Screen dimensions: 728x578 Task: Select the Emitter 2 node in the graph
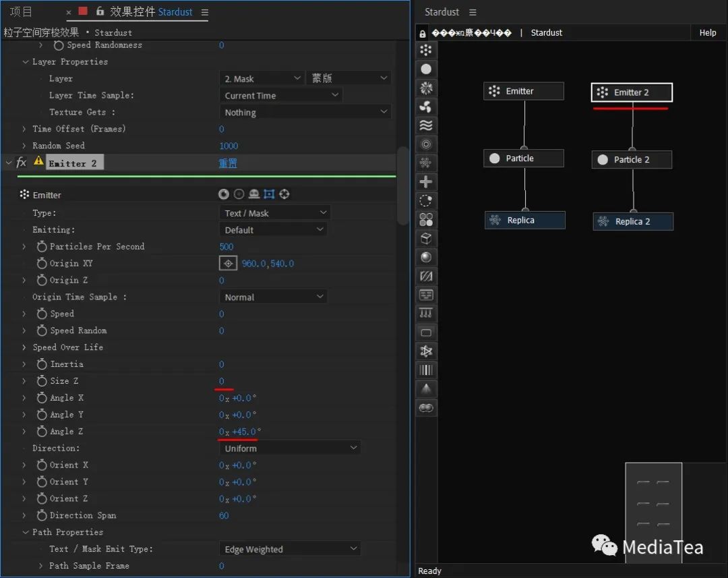(x=632, y=92)
